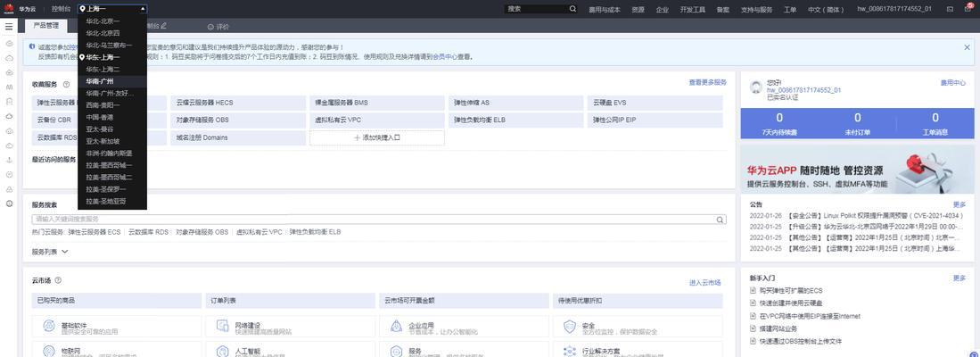980x357 pixels.
Task: Expand the 服务列表 chevron
Action: click(x=64, y=252)
